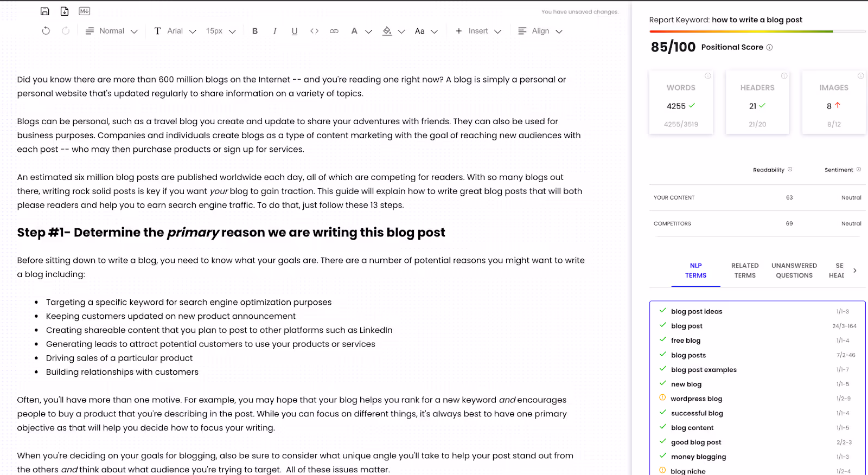Select the 'good blog post' term

tap(696, 442)
